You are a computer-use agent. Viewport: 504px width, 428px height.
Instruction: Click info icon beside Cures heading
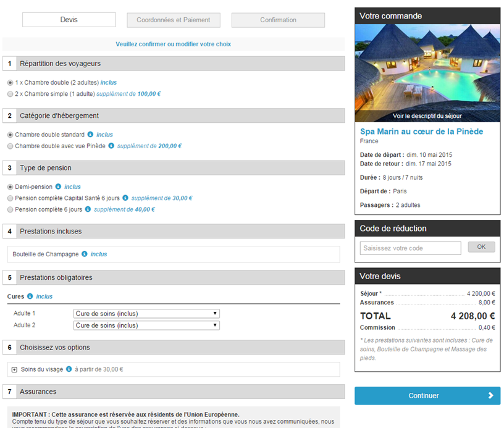(30, 296)
